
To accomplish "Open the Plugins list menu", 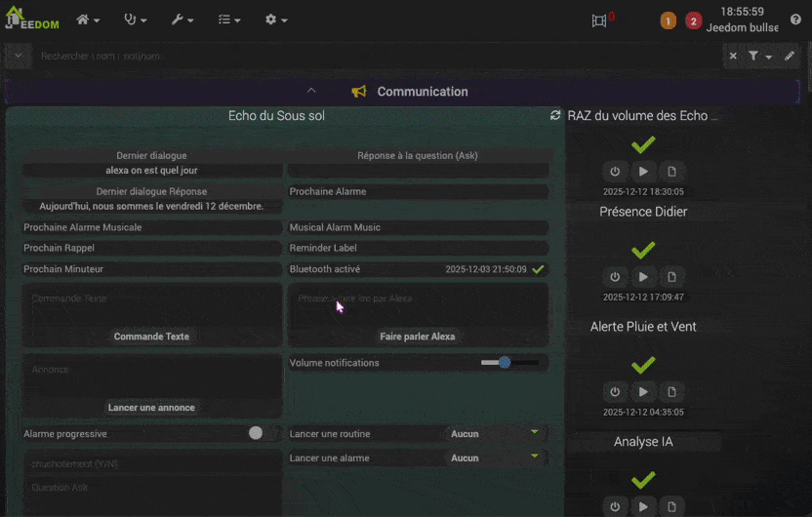I will tap(229, 20).
